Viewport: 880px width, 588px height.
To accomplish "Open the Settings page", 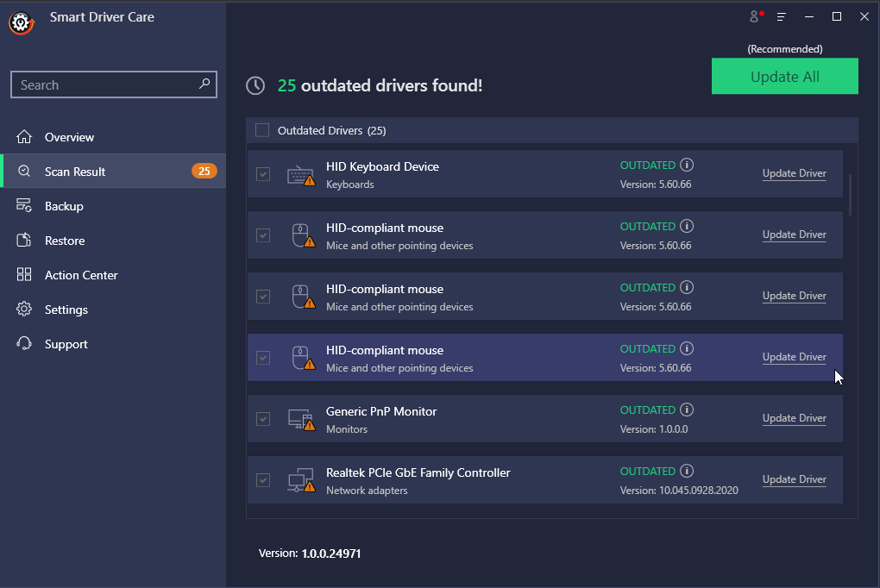I will pyautogui.click(x=113, y=310).
